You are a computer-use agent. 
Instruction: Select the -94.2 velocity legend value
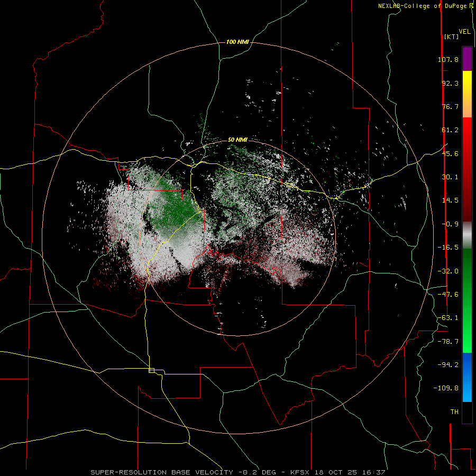point(448,365)
